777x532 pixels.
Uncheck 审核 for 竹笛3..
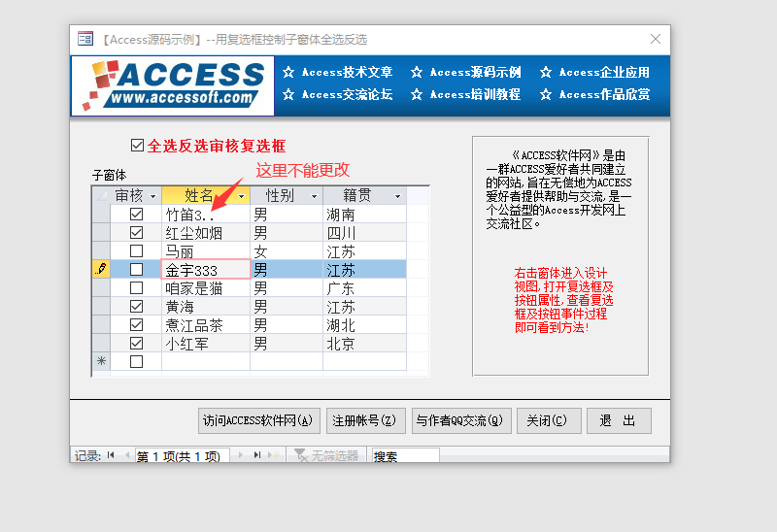[136, 214]
